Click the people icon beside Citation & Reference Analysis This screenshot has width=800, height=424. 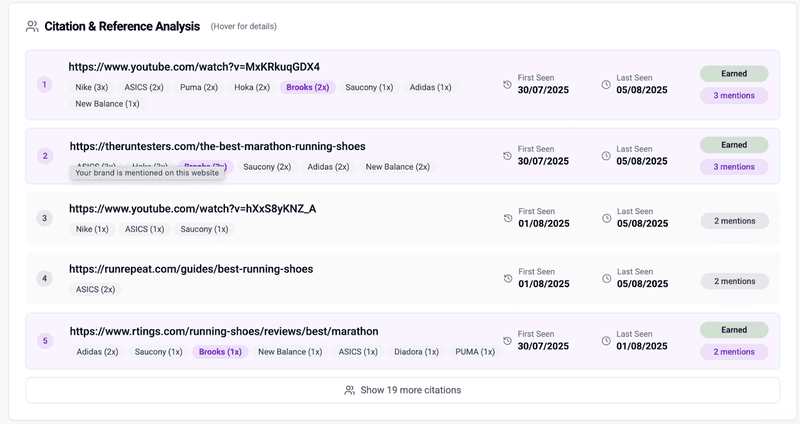(x=32, y=26)
